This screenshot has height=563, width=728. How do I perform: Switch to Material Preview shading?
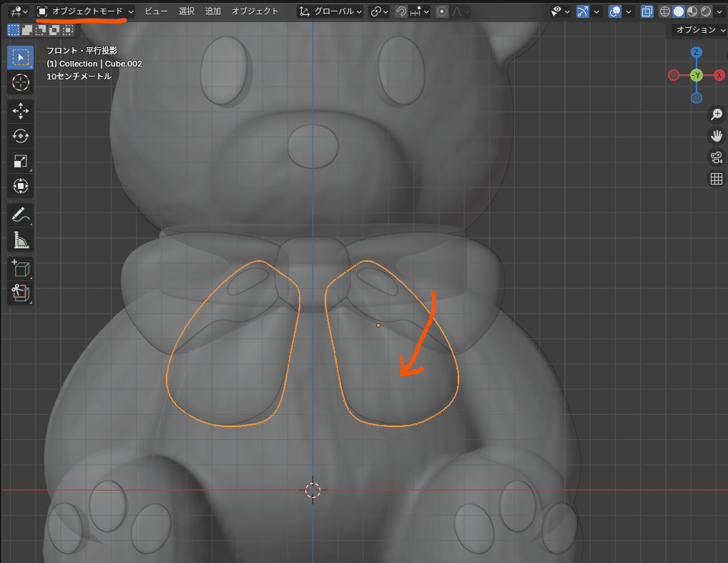[692, 11]
